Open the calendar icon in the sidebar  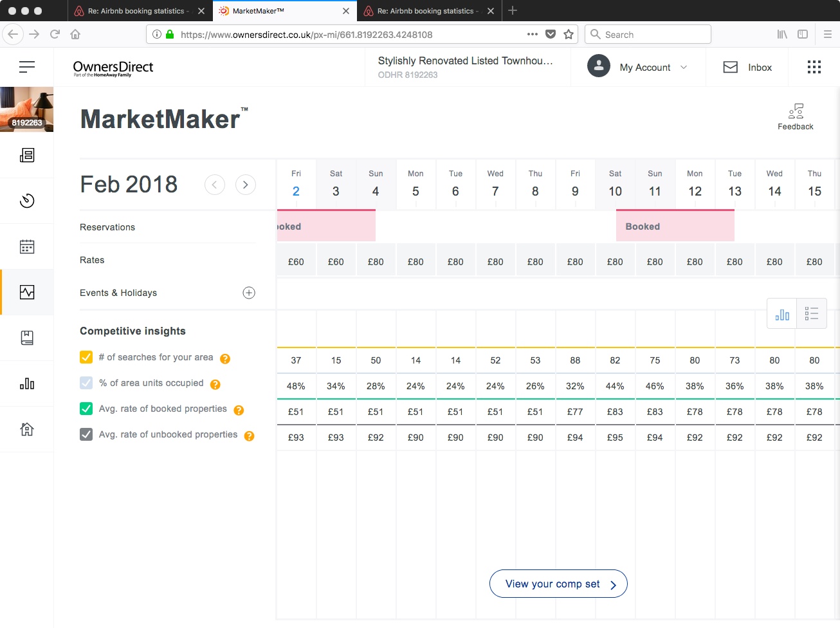tap(27, 246)
